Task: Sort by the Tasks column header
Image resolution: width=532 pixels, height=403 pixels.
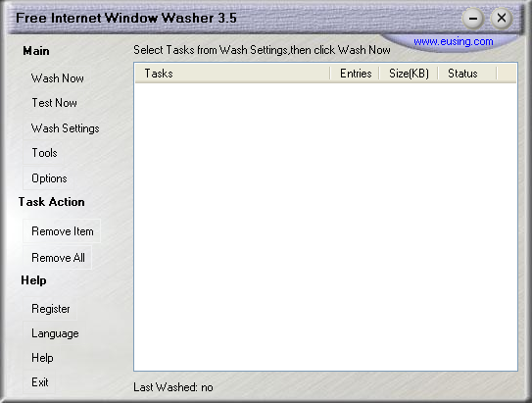Action: point(232,74)
